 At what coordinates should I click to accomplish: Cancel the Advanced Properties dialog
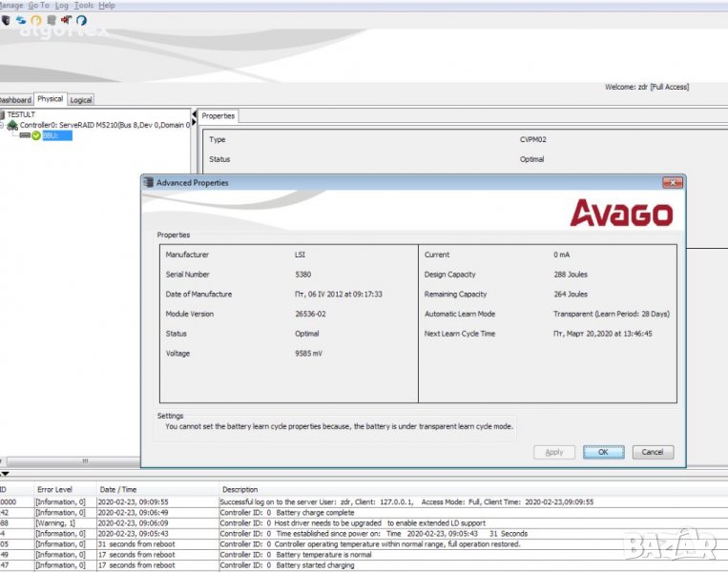click(653, 452)
